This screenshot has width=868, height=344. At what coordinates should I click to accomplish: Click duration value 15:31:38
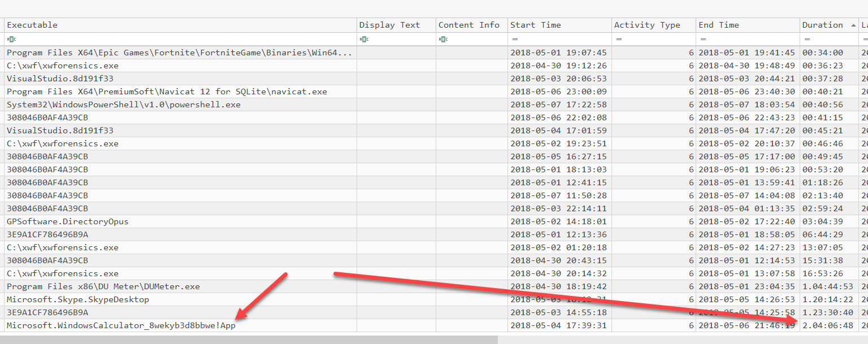click(x=822, y=260)
